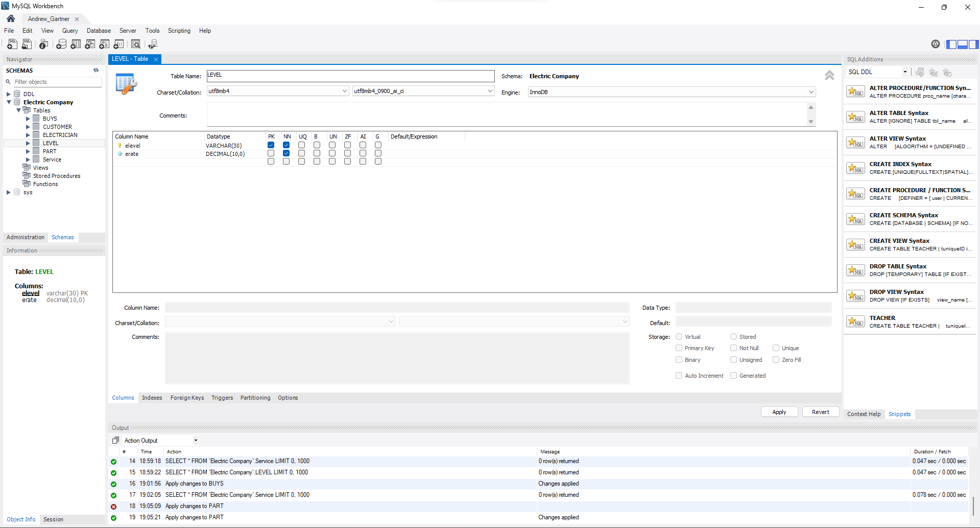980x528 pixels.
Task: Create a new SQL tab icon
Action: (12, 44)
